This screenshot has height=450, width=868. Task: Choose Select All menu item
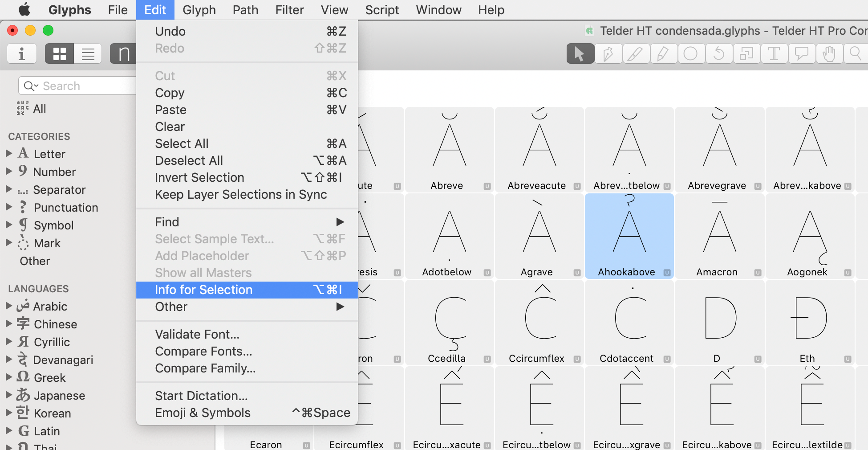pos(247,143)
